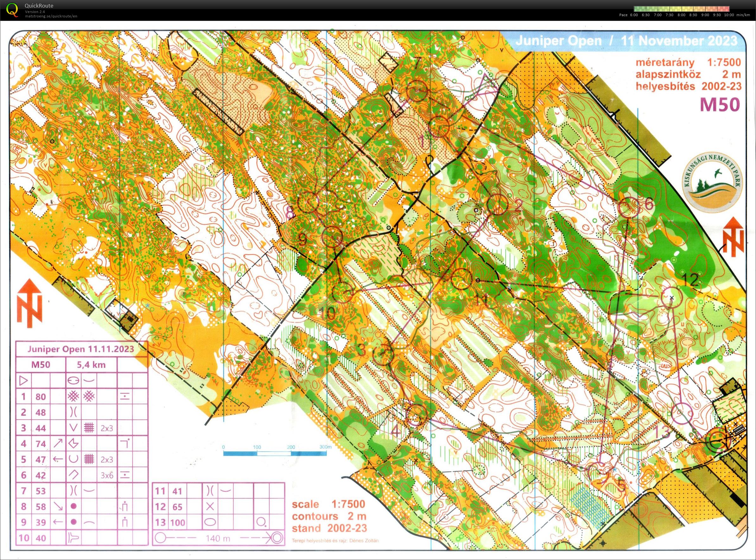Click the 'helyesbítés 2002-23' text
This screenshot has width=756, height=560.
(688, 86)
